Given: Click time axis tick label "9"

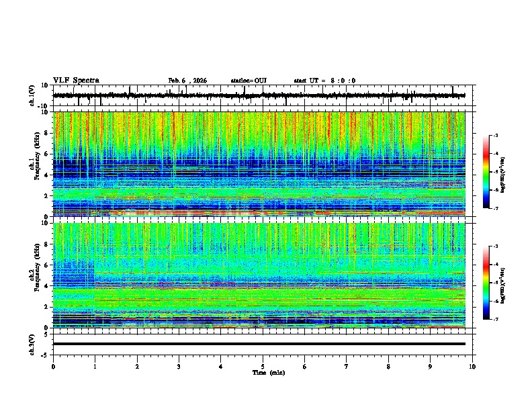Looking at the screenshot, I should click(430, 367).
